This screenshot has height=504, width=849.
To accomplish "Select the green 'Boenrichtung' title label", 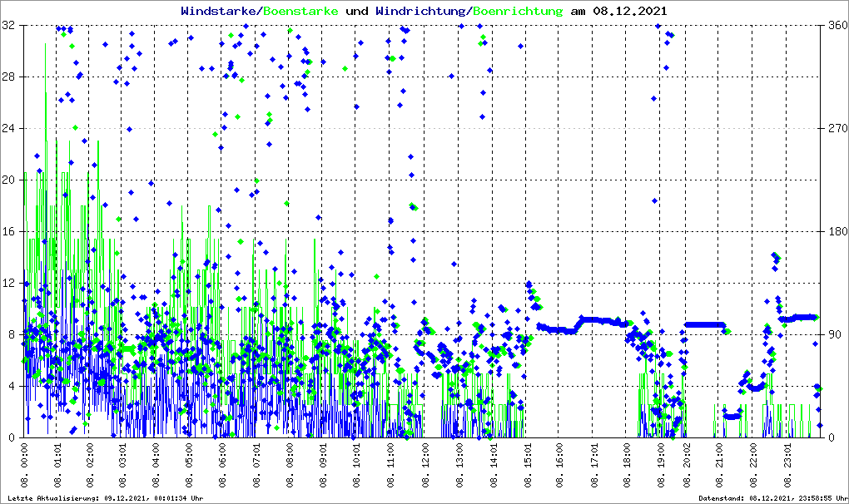I will 519,11.
